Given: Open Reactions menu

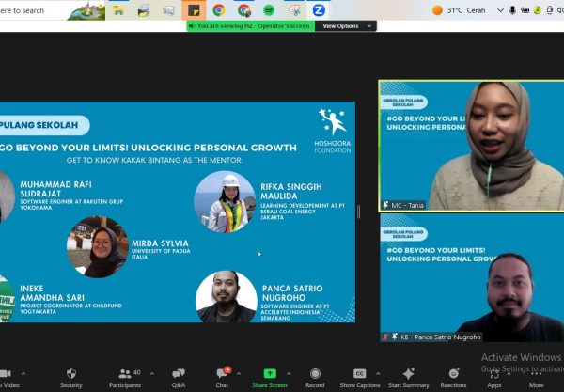Looking at the screenshot, I should pyautogui.click(x=453, y=375).
